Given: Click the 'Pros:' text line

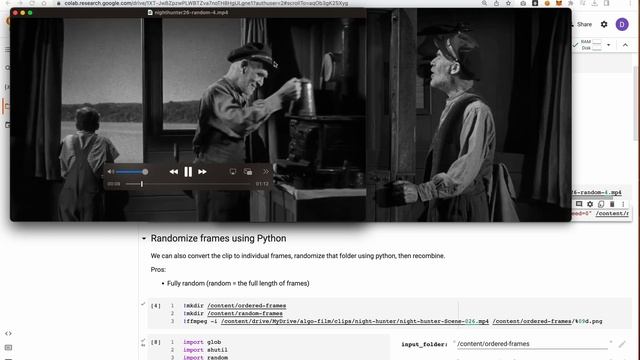Looking at the screenshot, I should click(x=158, y=269).
